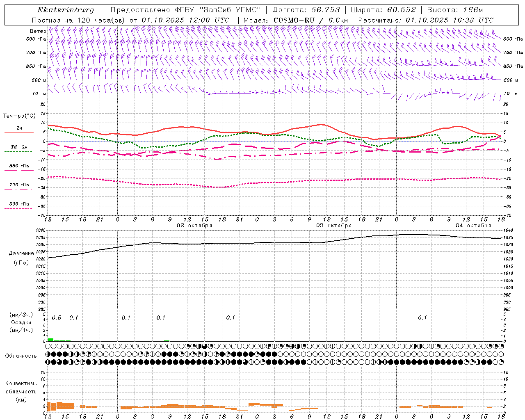The image size is (525, 420).
Task: Click the 'Давление' pressure panel label
Action: (x=21, y=253)
